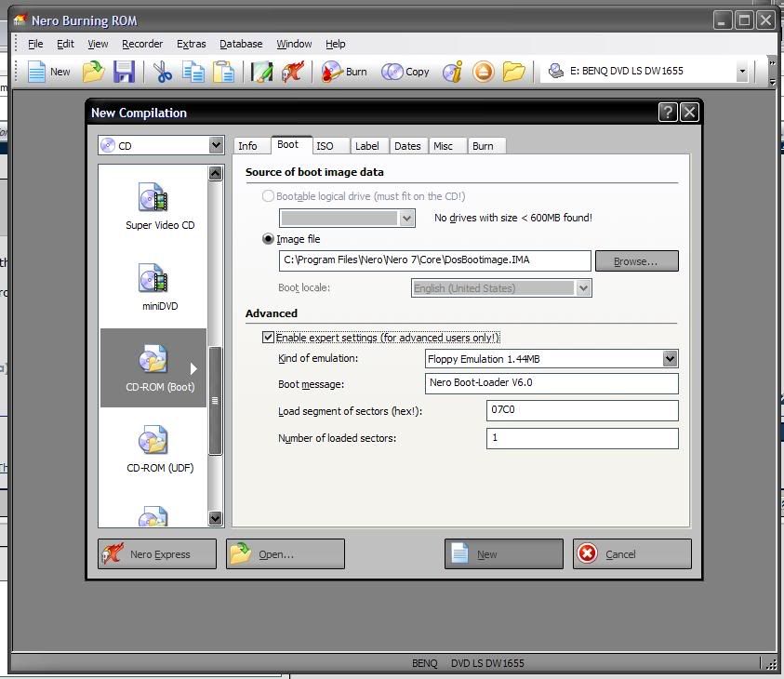The image size is (784, 679).
Task: Select CD-ROM (UDF) compilation type
Action: point(160,449)
